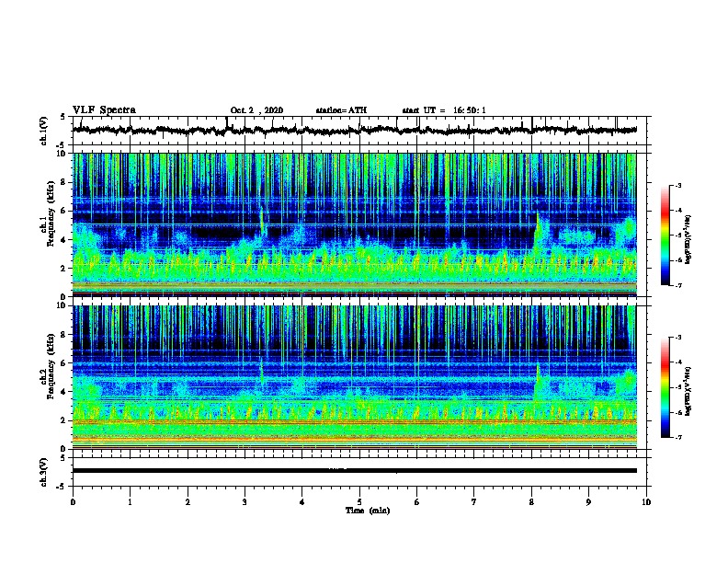
Task: Click time axis tick label "7"
Action: [474, 502]
